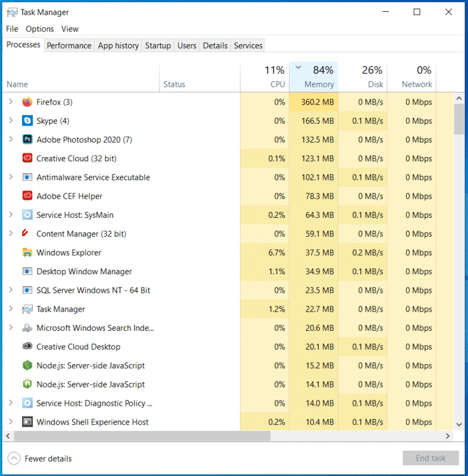Image resolution: width=468 pixels, height=476 pixels.
Task: Select the Firefox 360.2 MB memory cell
Action: click(x=314, y=102)
